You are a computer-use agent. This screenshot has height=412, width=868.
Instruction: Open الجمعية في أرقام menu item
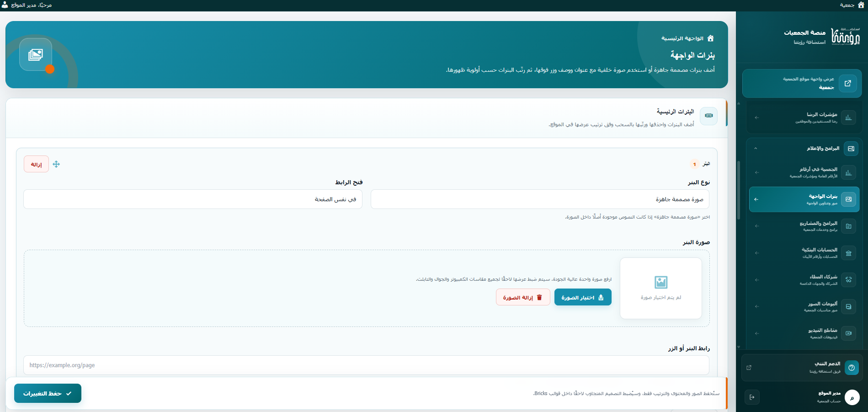804,172
